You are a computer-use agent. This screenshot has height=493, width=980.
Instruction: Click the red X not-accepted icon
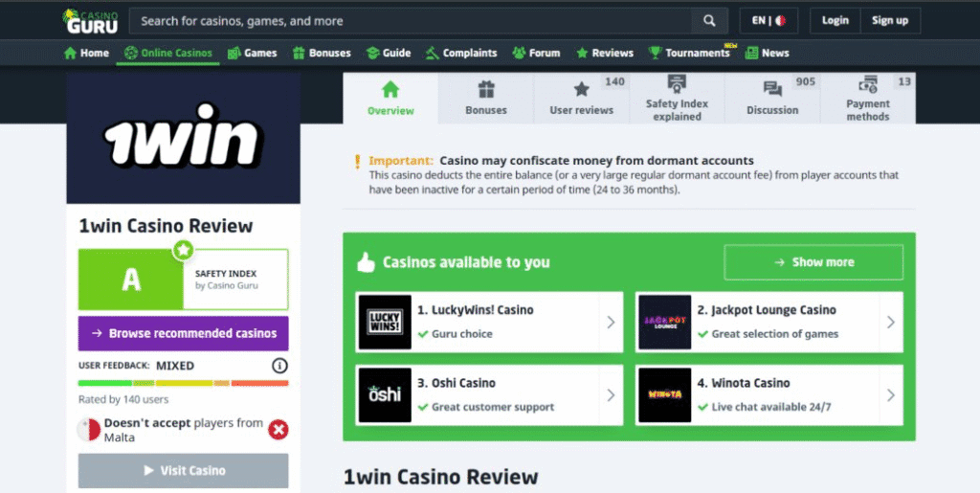(x=278, y=430)
